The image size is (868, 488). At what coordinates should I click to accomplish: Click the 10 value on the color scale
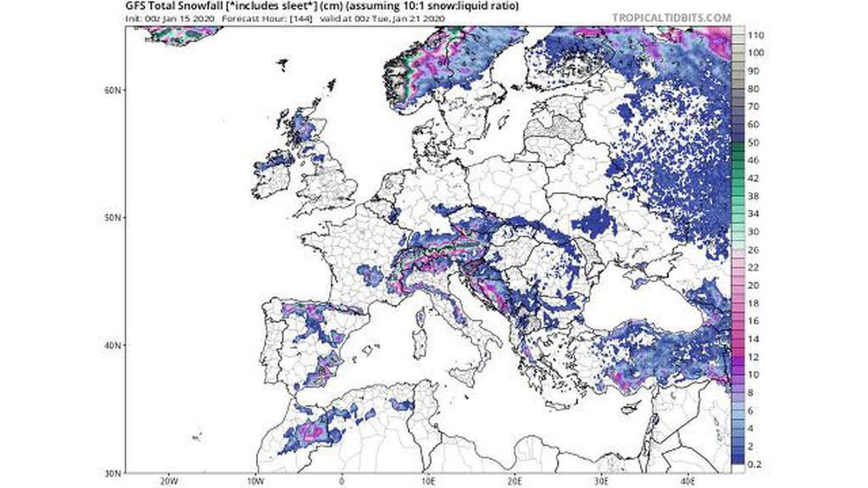[x=754, y=374]
